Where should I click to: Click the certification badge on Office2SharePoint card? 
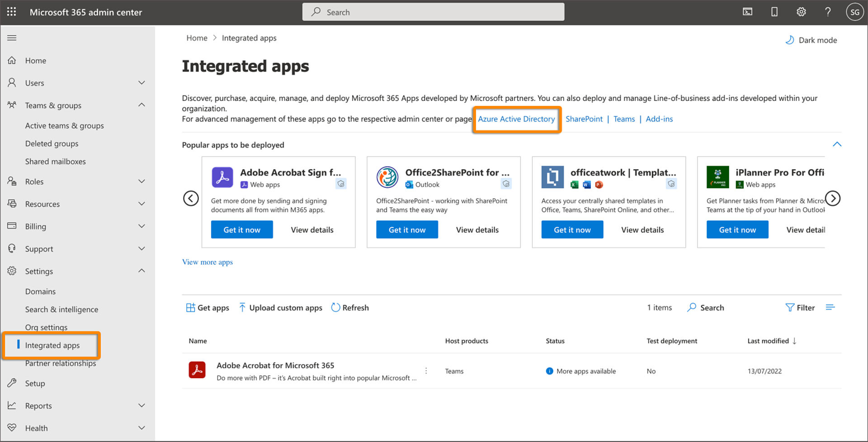(x=506, y=184)
